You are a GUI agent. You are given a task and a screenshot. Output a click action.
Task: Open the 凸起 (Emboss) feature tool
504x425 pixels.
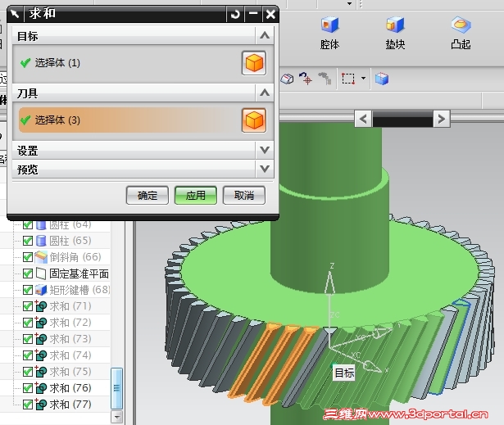point(461,33)
